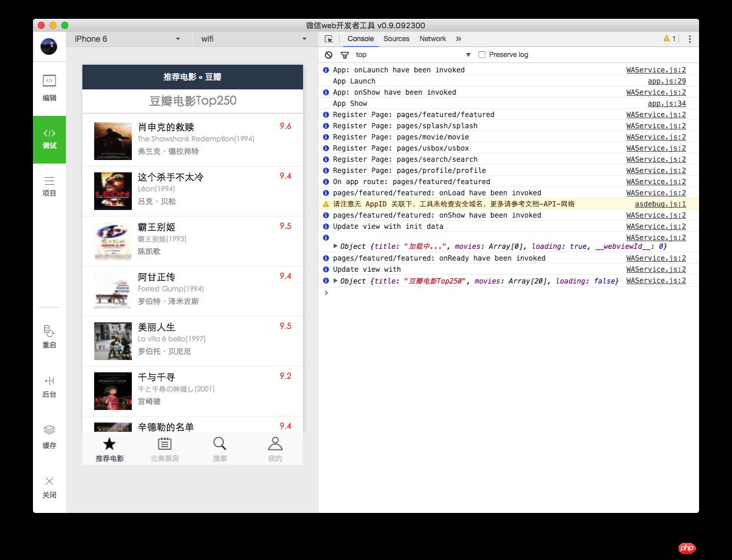The width and height of the screenshot is (732, 560).
Task: Clear the console with the ban icon
Action: click(x=328, y=55)
